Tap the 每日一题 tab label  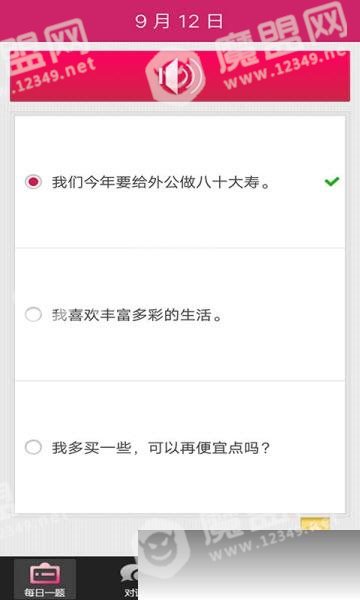pyautogui.click(x=45, y=593)
